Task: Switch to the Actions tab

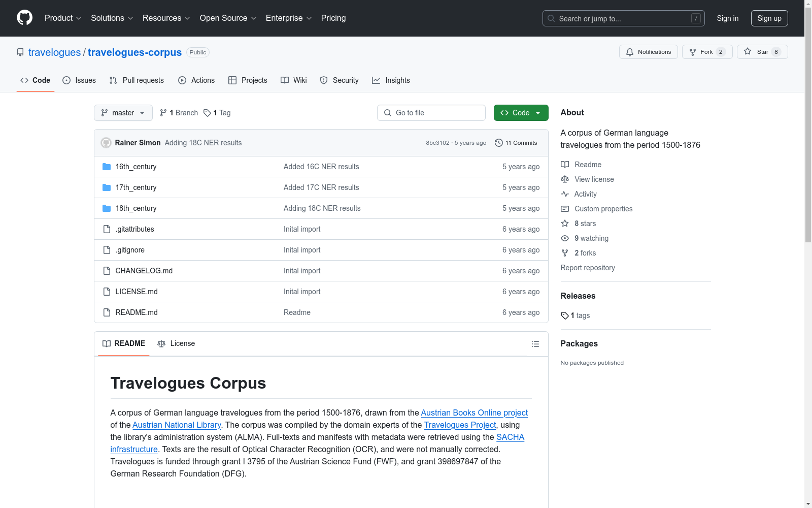Action: tap(196, 80)
